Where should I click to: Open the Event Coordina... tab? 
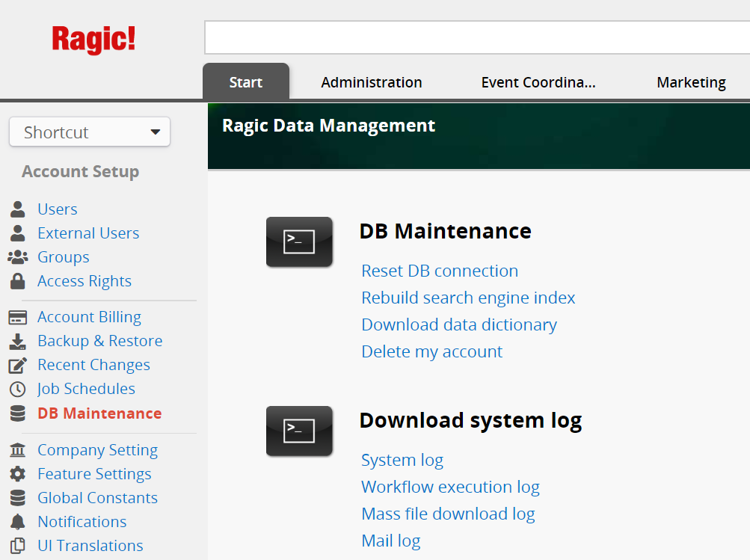(538, 82)
